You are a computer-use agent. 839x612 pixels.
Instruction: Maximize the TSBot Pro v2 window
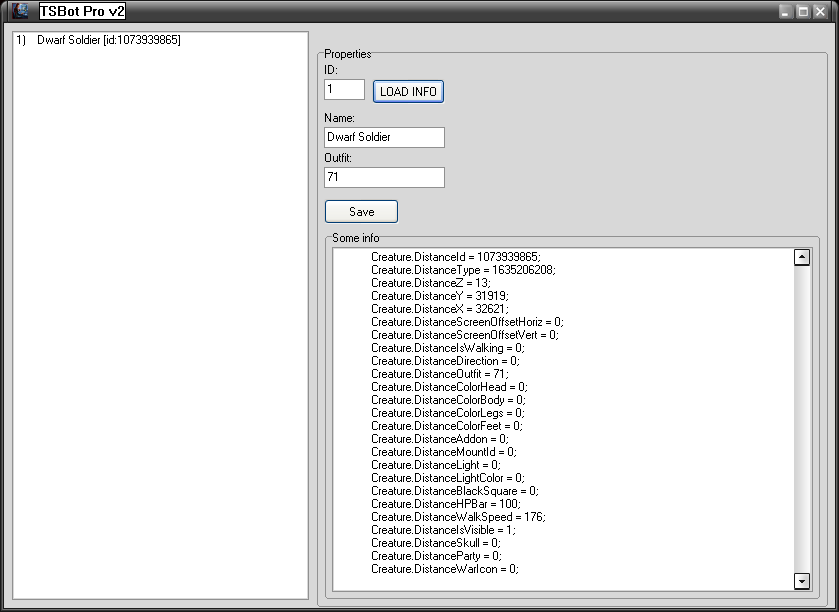click(x=803, y=12)
